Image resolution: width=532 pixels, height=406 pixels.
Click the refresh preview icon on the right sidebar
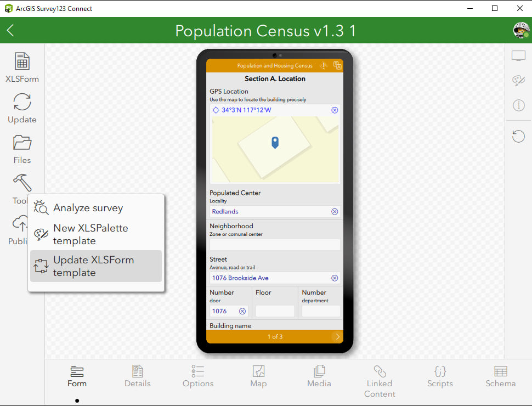coord(518,136)
